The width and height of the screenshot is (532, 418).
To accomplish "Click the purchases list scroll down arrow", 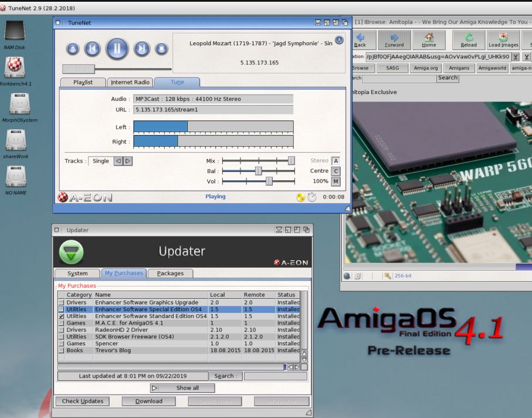I will [304, 360].
